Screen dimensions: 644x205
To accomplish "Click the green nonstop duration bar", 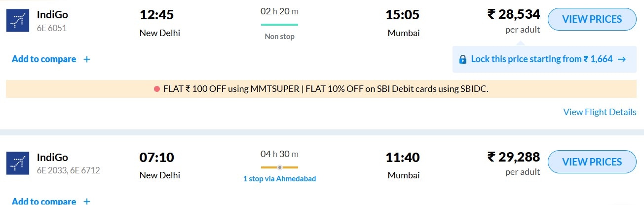I will point(279,25).
